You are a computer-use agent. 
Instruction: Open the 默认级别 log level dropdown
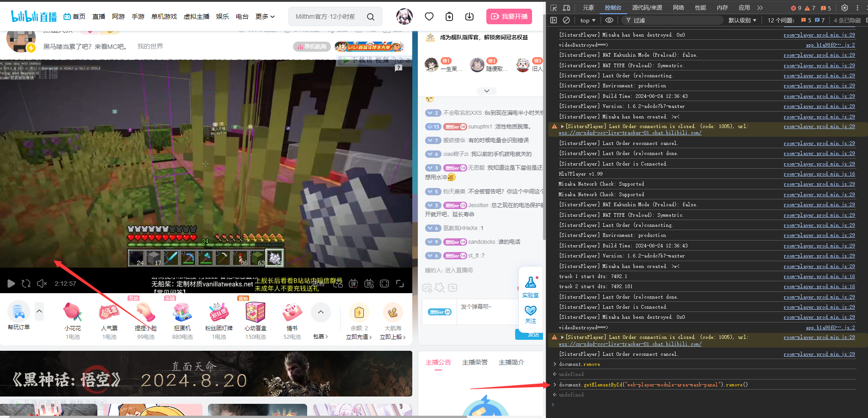tap(742, 20)
